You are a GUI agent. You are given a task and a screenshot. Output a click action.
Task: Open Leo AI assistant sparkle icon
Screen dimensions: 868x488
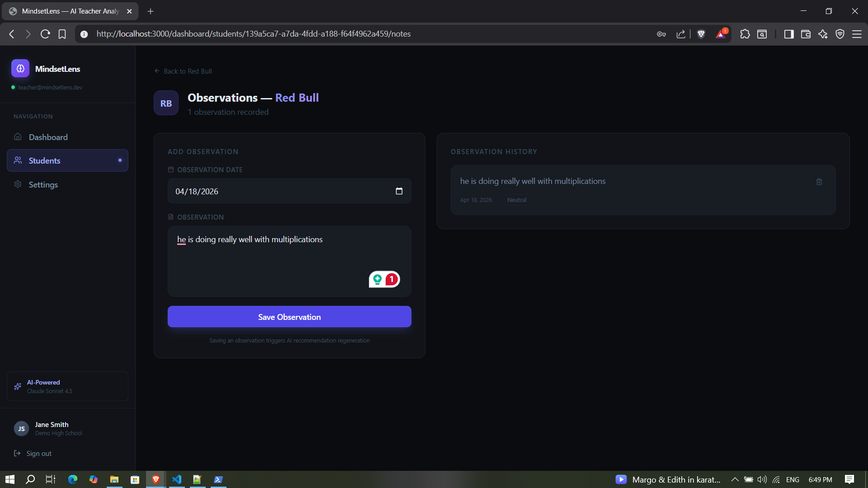(x=823, y=34)
